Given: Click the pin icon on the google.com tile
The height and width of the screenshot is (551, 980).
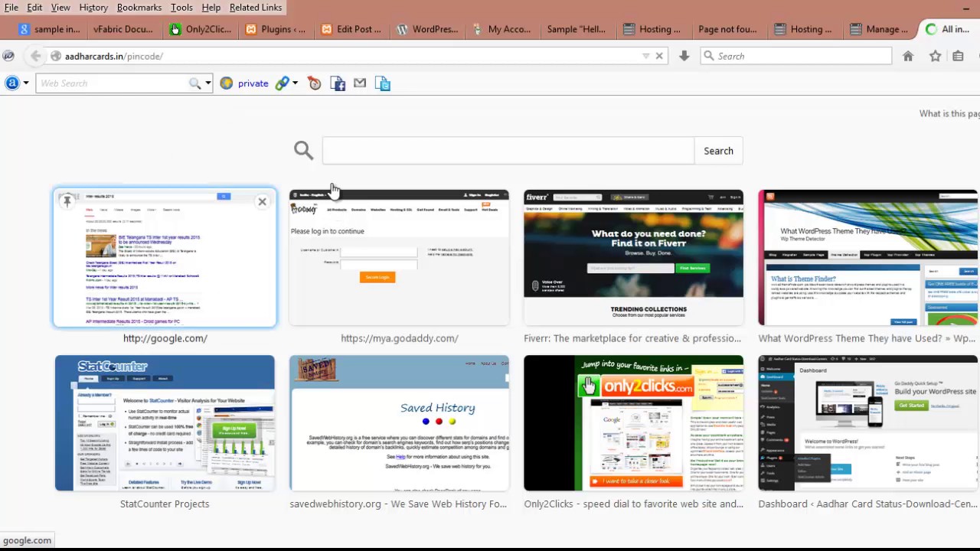Looking at the screenshot, I should click(67, 202).
